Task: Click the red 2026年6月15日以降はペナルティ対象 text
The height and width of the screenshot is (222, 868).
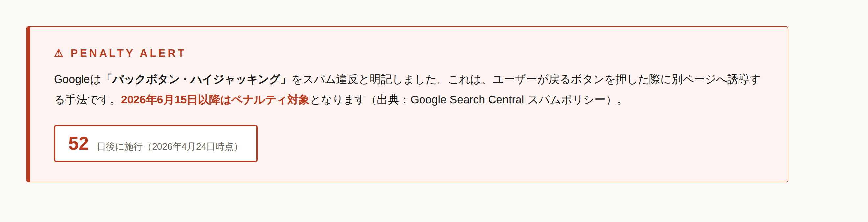Action: tap(215, 99)
